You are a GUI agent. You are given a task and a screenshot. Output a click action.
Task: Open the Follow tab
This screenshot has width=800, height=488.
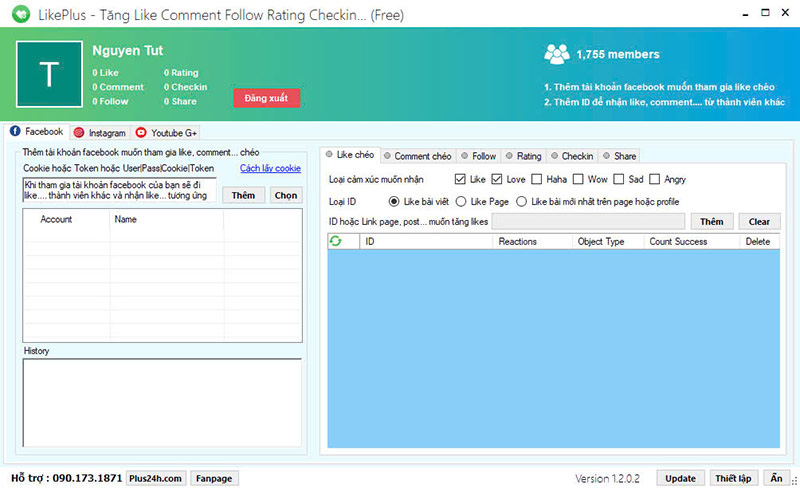tap(479, 156)
